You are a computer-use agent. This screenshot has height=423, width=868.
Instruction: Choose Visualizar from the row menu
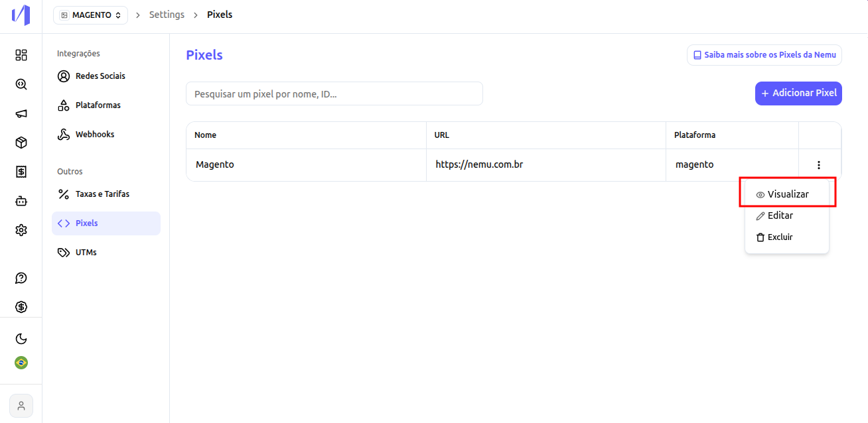tap(787, 194)
